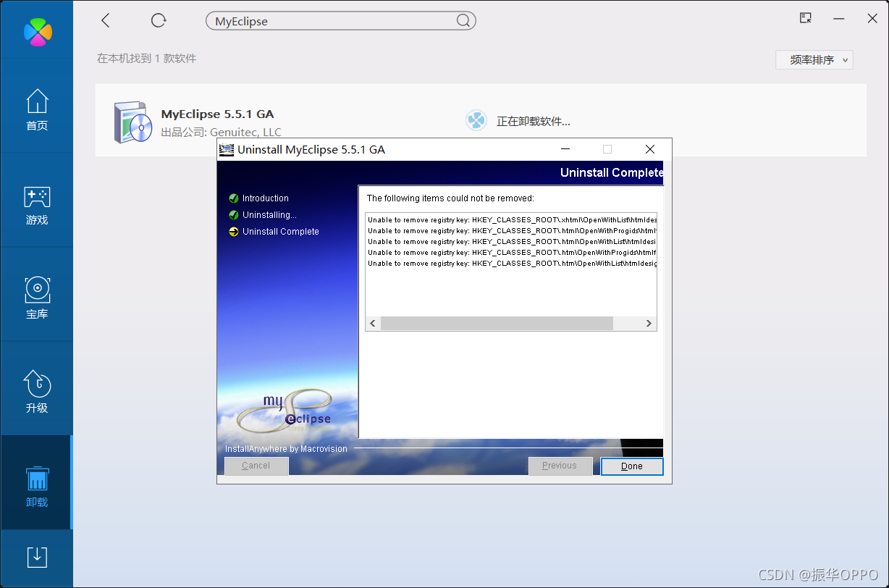
Task: Click the MyEclipse logo in uninstaller panel
Action: point(286,411)
